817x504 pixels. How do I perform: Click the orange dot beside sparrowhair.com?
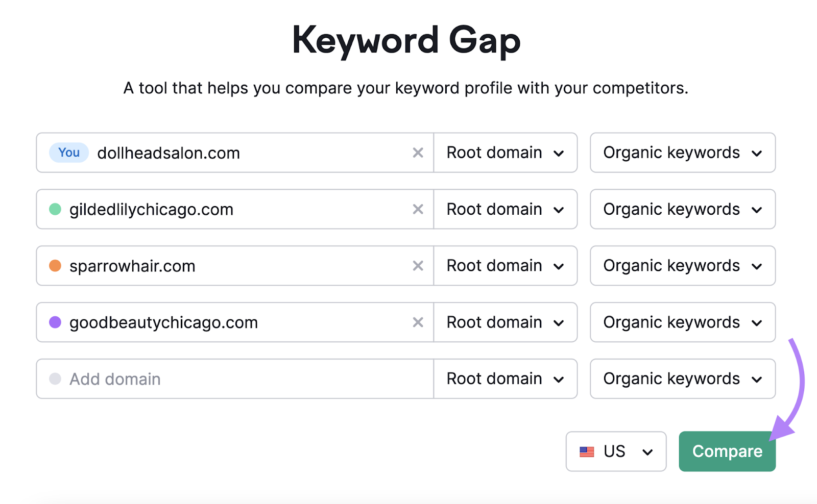coord(55,266)
